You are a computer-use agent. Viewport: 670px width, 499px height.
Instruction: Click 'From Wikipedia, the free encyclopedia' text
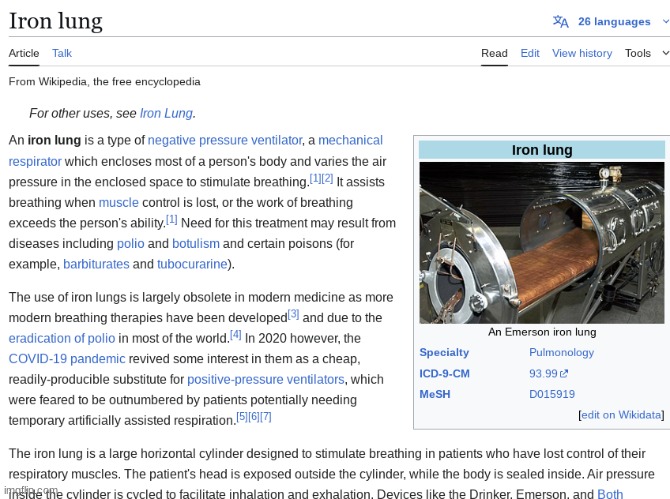pyautogui.click(x=104, y=82)
